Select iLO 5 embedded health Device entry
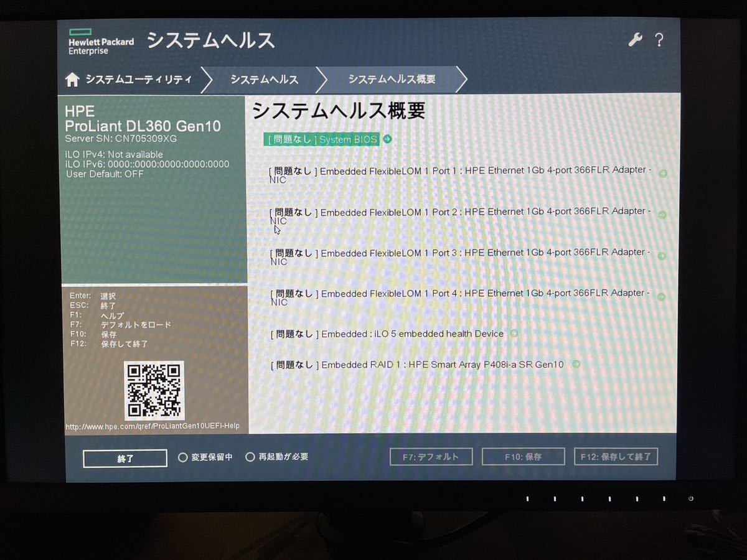The image size is (747, 560). coord(387,334)
